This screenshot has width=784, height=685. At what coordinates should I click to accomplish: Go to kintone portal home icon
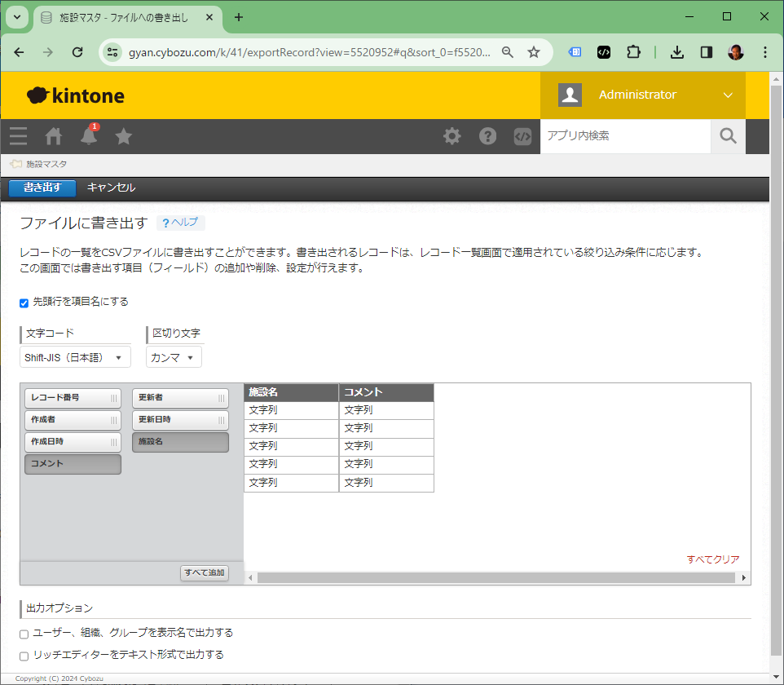click(54, 136)
